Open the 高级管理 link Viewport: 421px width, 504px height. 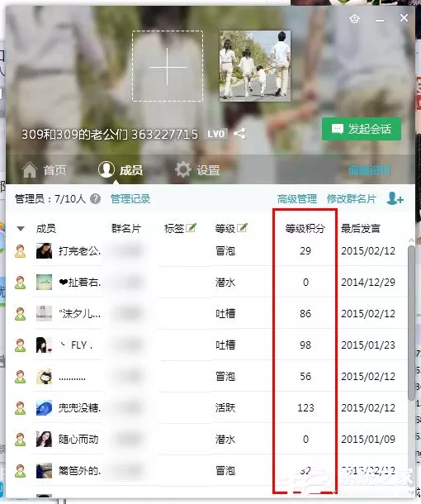[297, 199]
